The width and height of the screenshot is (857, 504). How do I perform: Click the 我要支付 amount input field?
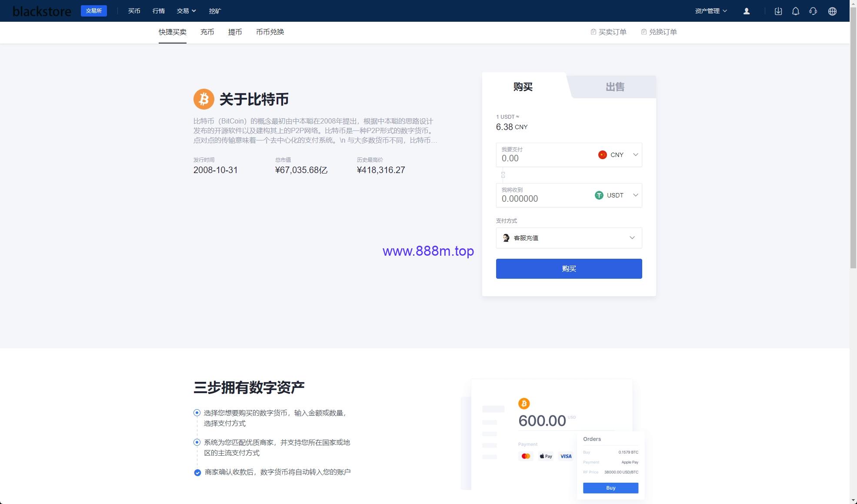click(546, 155)
